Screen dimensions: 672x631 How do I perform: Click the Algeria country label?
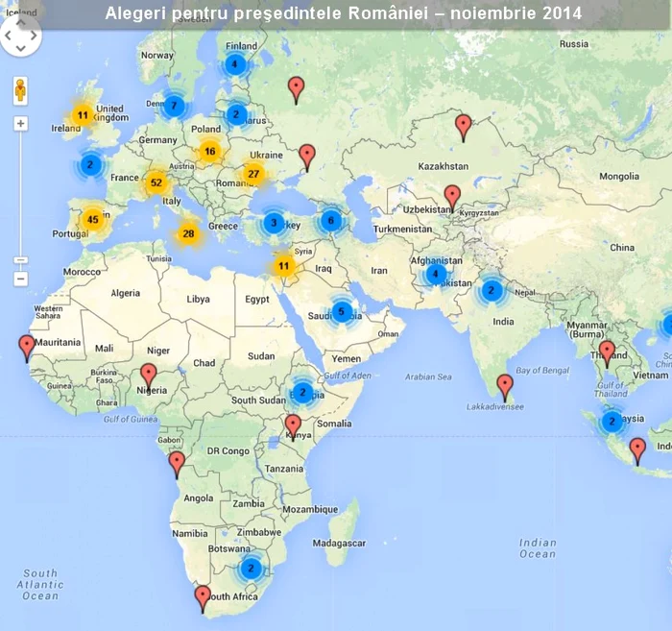point(126,293)
